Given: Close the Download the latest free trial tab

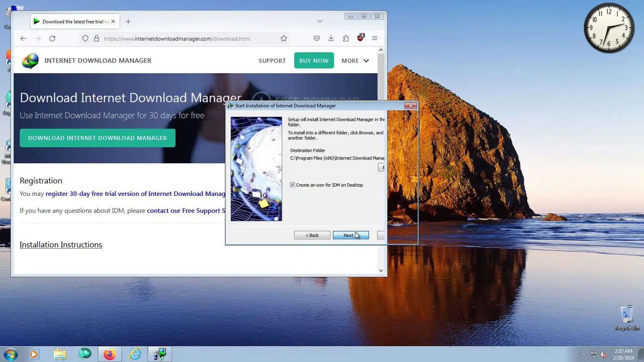Looking at the screenshot, I should [113, 22].
